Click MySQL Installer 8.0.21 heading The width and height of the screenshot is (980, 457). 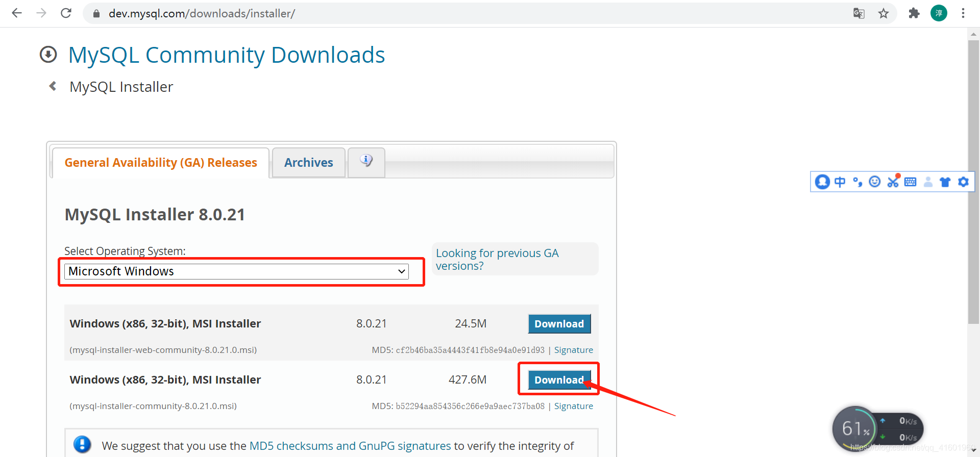155,215
